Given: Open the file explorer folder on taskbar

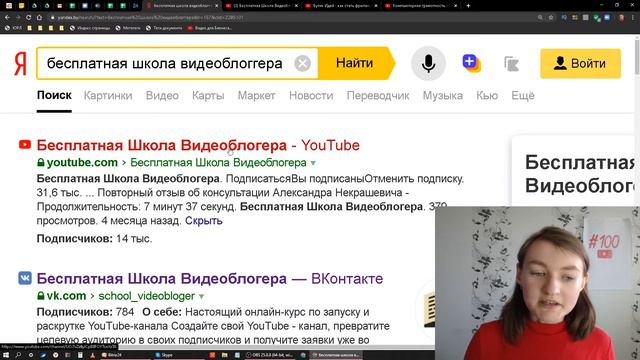Looking at the screenshot, I should (x=224, y=355).
